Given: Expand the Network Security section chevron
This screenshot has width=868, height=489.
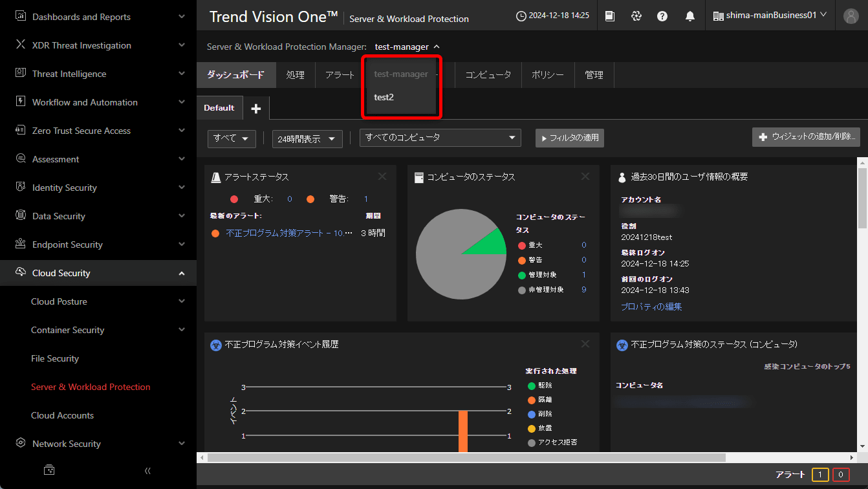Looking at the screenshot, I should coord(182,444).
